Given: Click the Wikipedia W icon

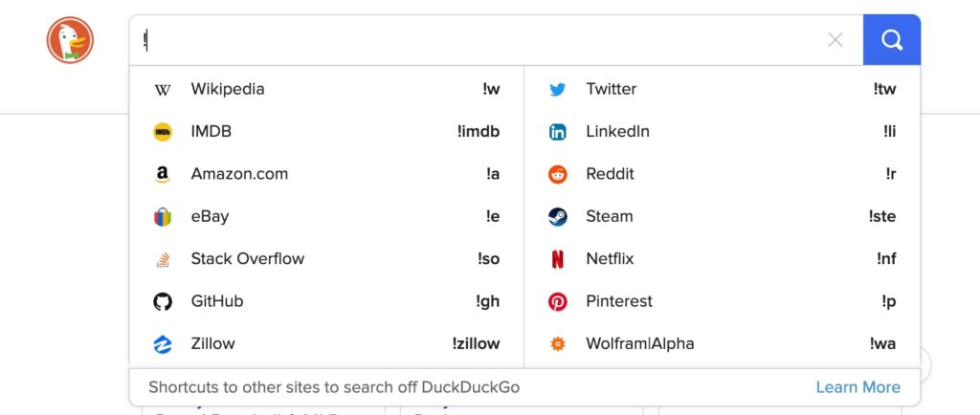Looking at the screenshot, I should point(163,90).
